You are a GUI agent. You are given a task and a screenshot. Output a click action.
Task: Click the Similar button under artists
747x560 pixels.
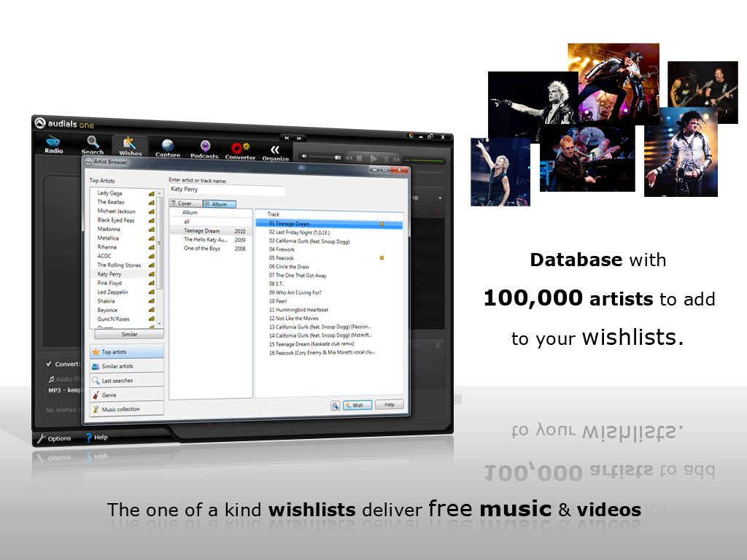coord(128,334)
